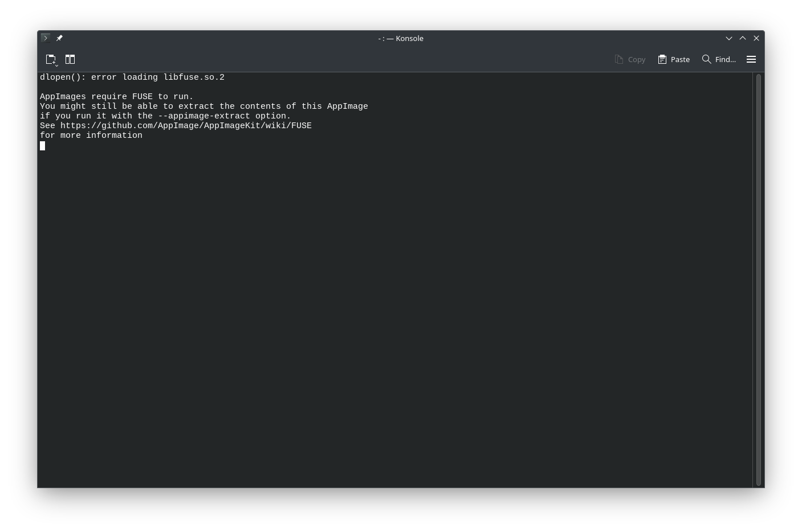The height and width of the screenshot is (532, 802).
Task: Click the terminal cursor block
Action: (42, 146)
